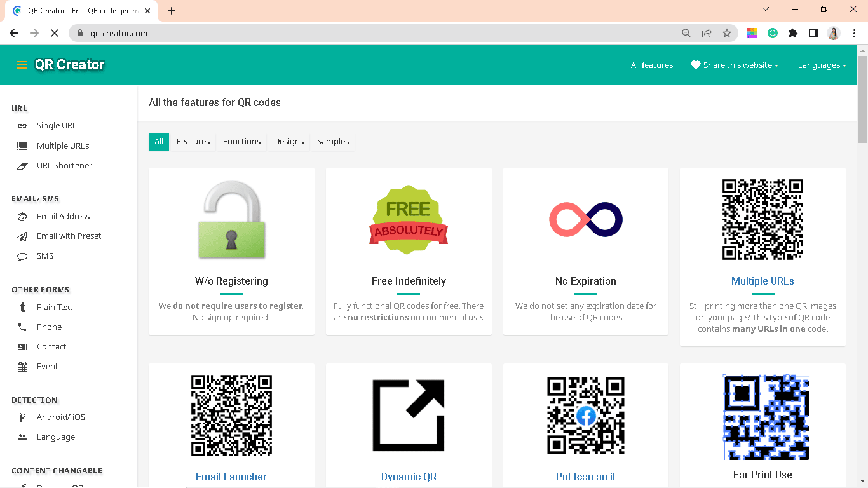
Task: Click the Free Indefinitely card heading
Action: tap(409, 281)
